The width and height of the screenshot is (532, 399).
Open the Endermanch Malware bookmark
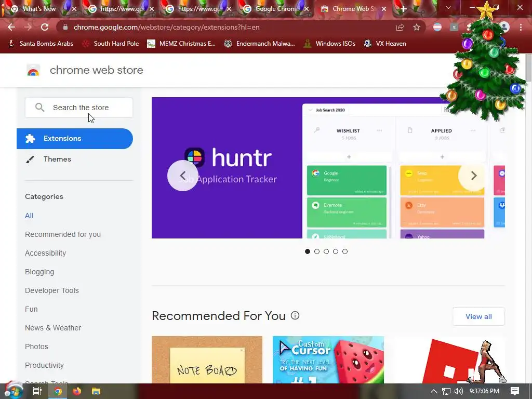[260, 44]
